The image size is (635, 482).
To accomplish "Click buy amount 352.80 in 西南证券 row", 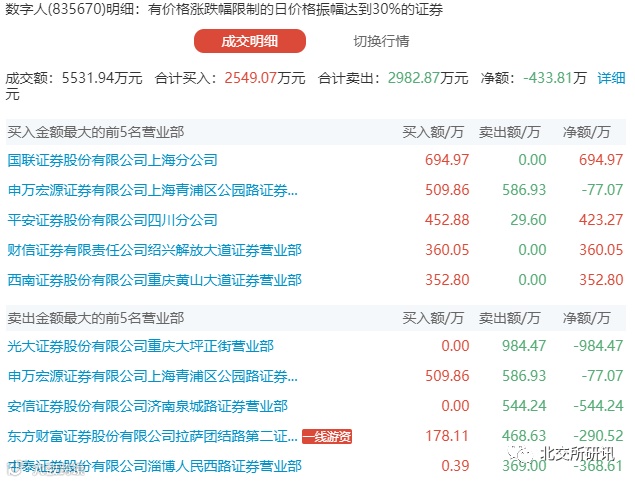I will (x=447, y=280).
